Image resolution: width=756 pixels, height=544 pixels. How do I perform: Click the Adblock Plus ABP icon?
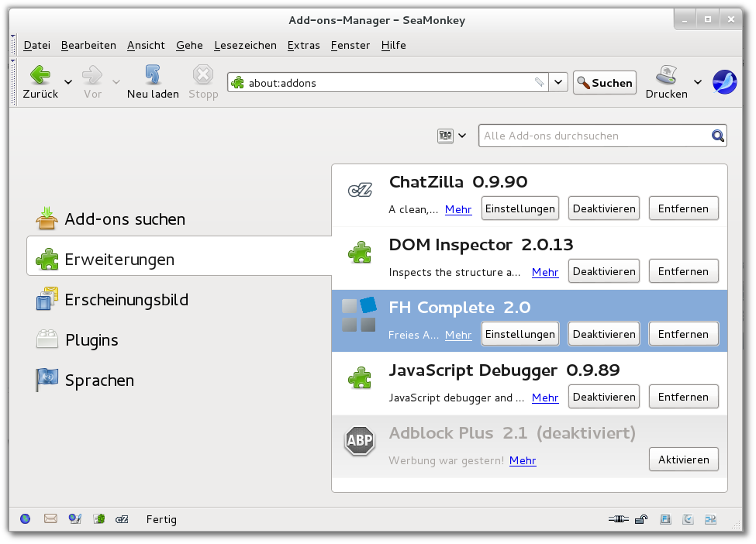pos(359,442)
